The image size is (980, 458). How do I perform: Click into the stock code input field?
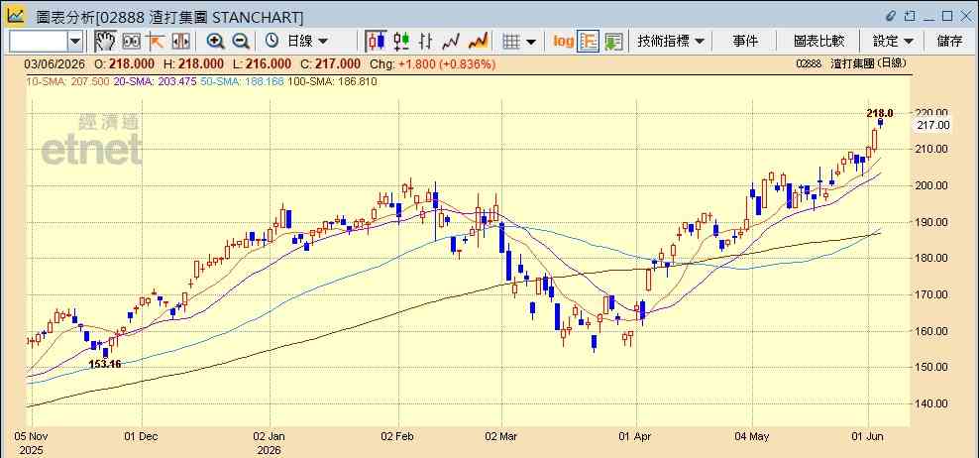pyautogui.click(x=38, y=42)
